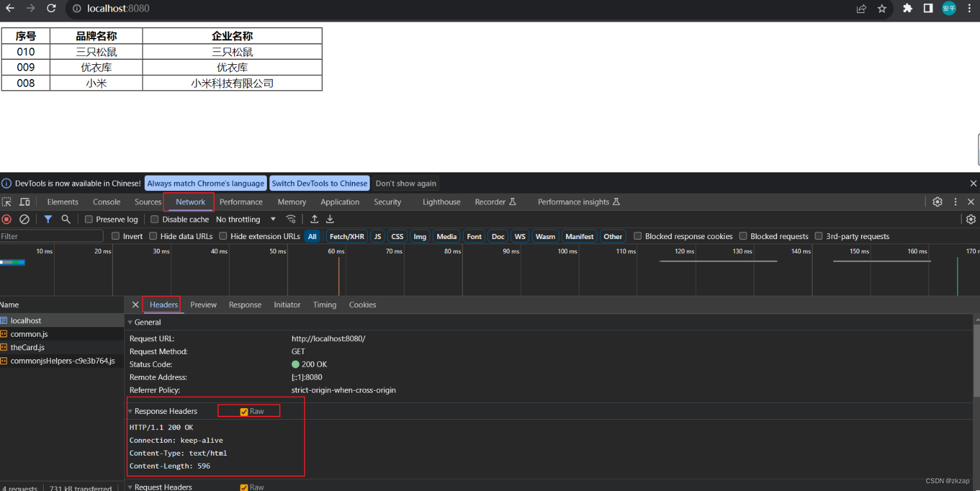Click Always match Chrome's language
This screenshot has width=980, height=491.
coord(206,183)
